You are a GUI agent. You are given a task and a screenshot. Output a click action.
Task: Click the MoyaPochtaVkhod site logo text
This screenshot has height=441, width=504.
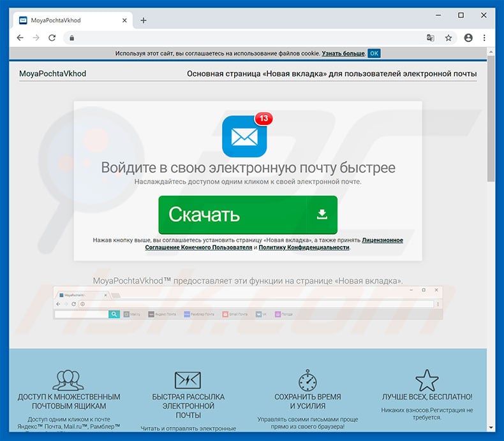pyautogui.click(x=53, y=73)
